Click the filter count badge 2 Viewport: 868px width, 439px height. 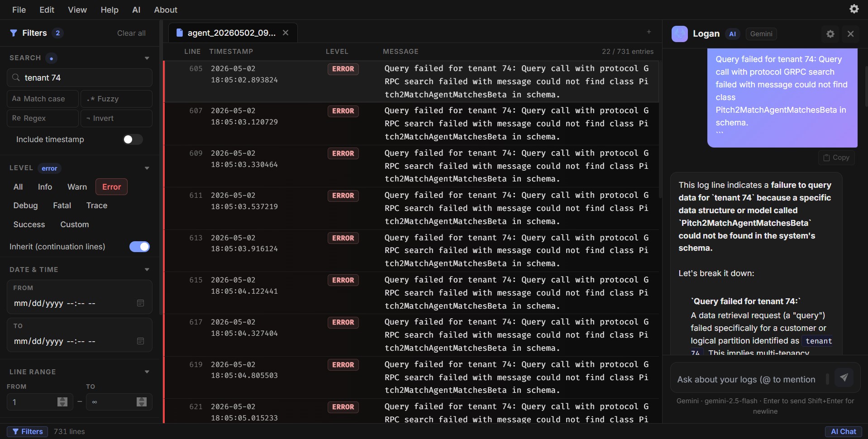(x=57, y=33)
